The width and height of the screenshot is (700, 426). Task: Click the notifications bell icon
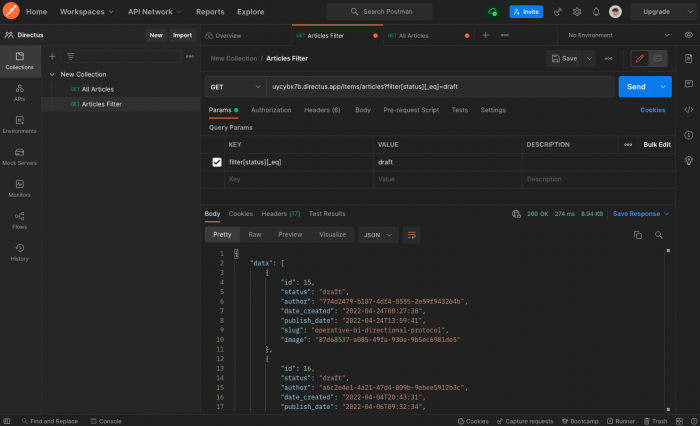click(596, 12)
